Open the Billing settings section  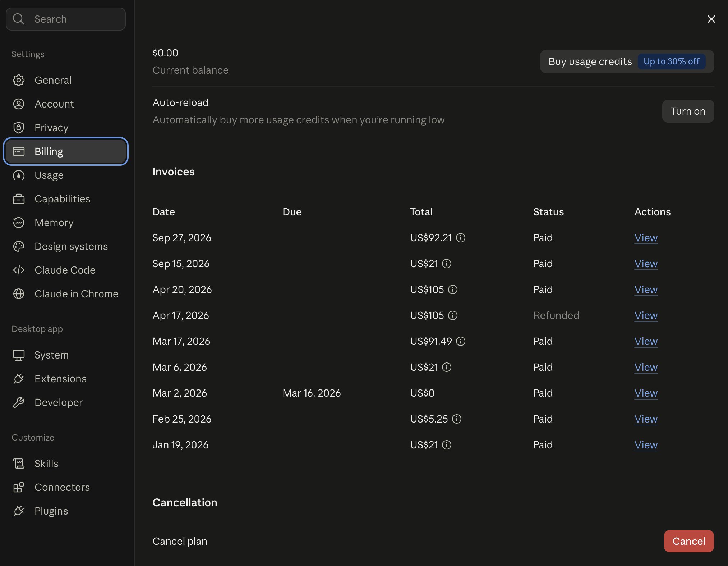pos(66,151)
